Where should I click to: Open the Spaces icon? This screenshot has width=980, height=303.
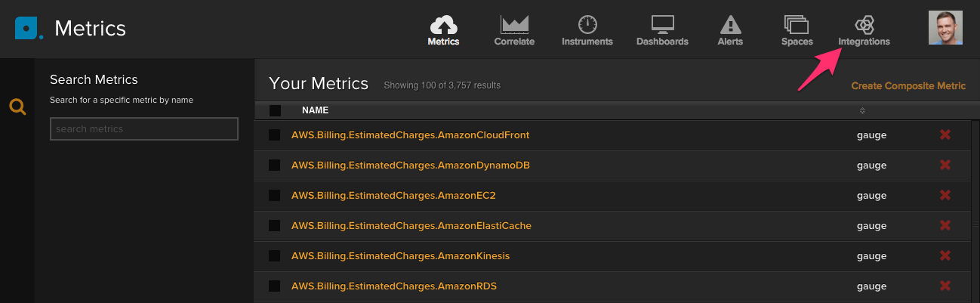point(797,24)
